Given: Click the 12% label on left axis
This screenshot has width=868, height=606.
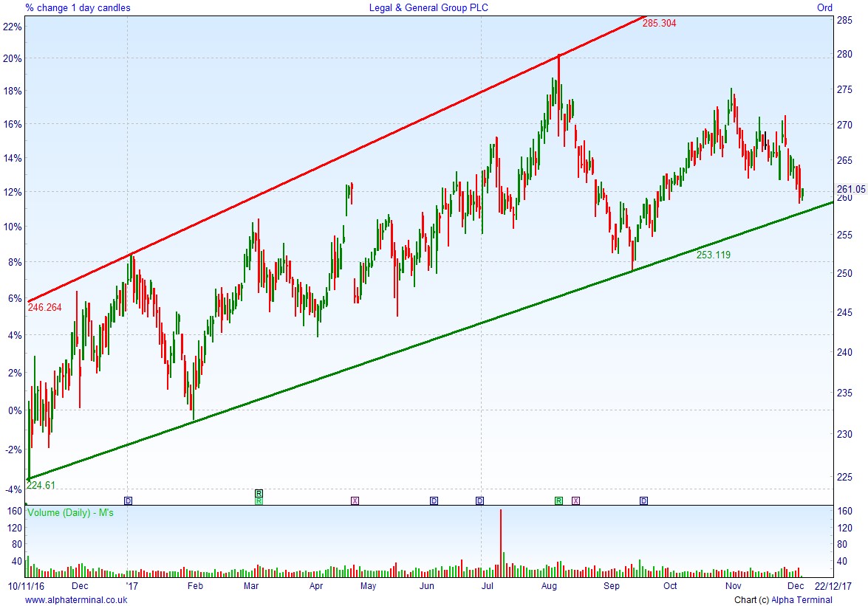Looking at the screenshot, I should 13,193.
